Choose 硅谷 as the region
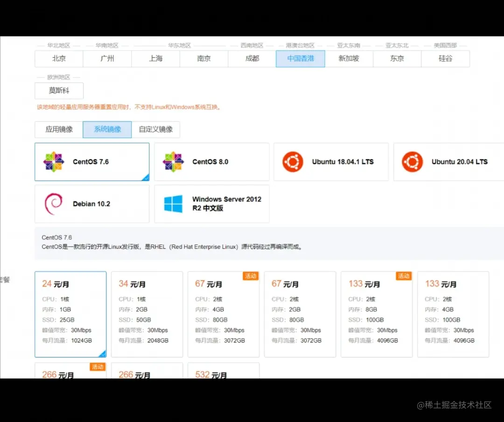Image resolution: width=504 pixels, height=422 pixels. click(446, 58)
